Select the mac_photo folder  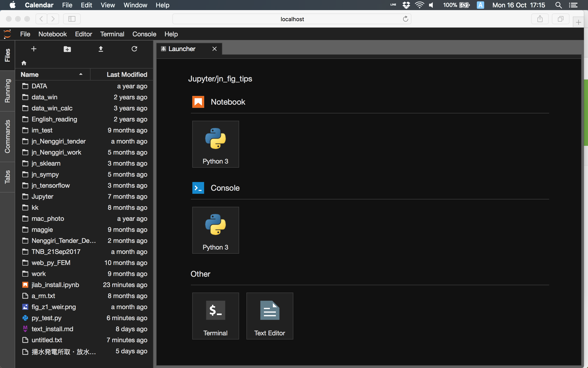84,218
